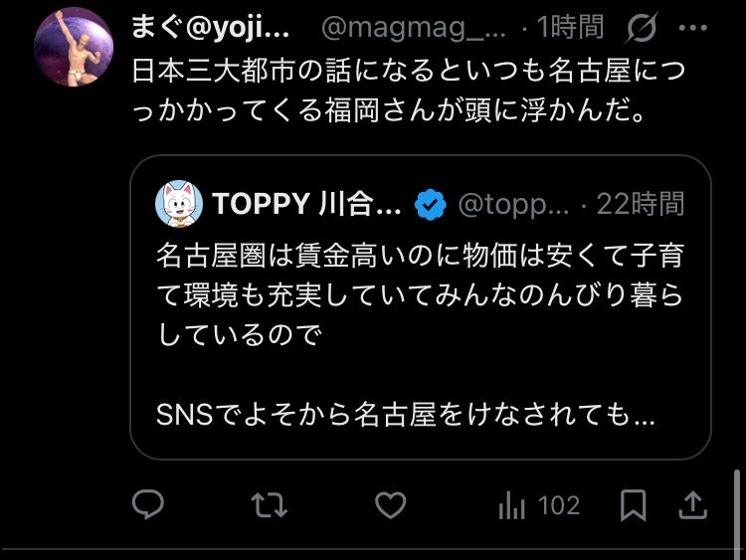Click the TOPPY 川合 display name

(x=306, y=206)
